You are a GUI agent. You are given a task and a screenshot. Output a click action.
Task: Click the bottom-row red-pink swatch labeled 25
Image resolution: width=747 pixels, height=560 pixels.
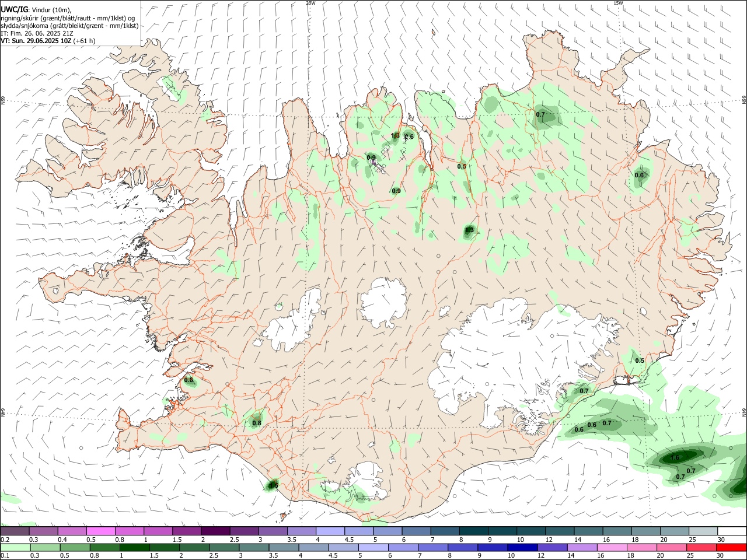click(701, 547)
